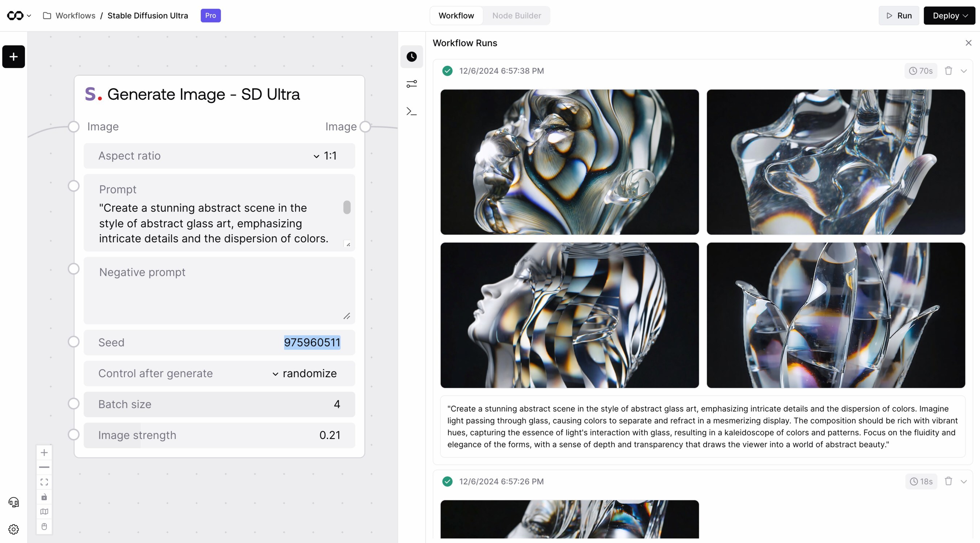Image resolution: width=980 pixels, height=543 pixels.
Task: Open the terminal console icon
Action: click(412, 111)
